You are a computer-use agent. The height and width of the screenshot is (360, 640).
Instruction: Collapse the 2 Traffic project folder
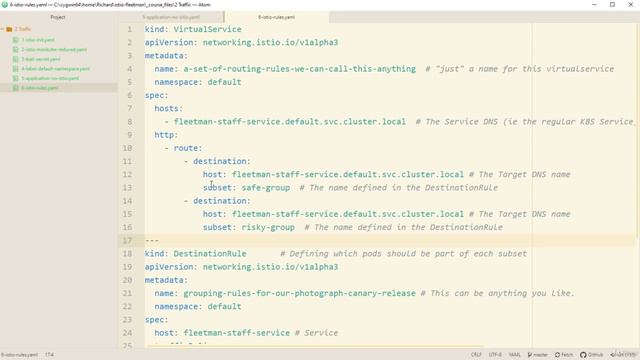click(2, 29)
